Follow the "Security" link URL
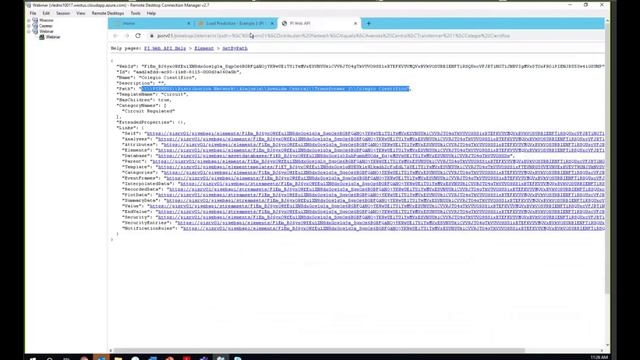640x360 pixels. tap(380, 218)
